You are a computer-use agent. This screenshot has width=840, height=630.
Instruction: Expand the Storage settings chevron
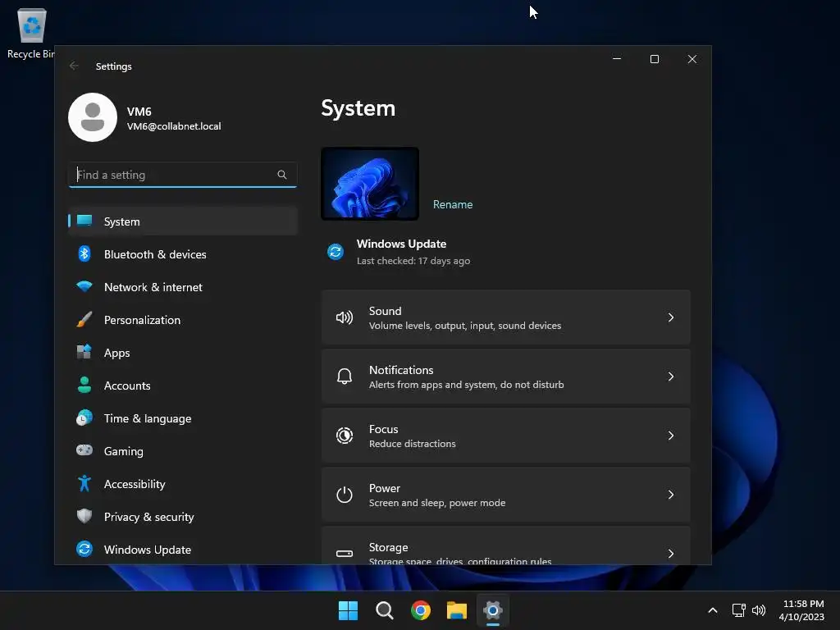tap(671, 554)
